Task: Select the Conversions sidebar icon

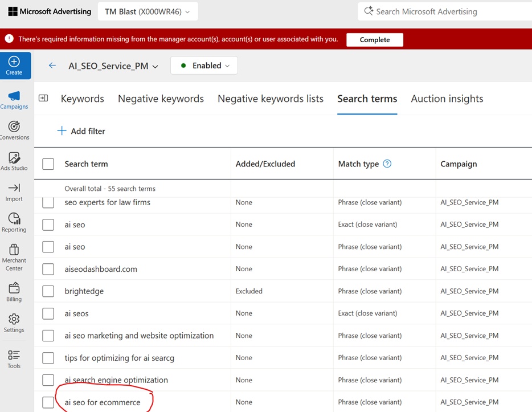Action: 14,127
